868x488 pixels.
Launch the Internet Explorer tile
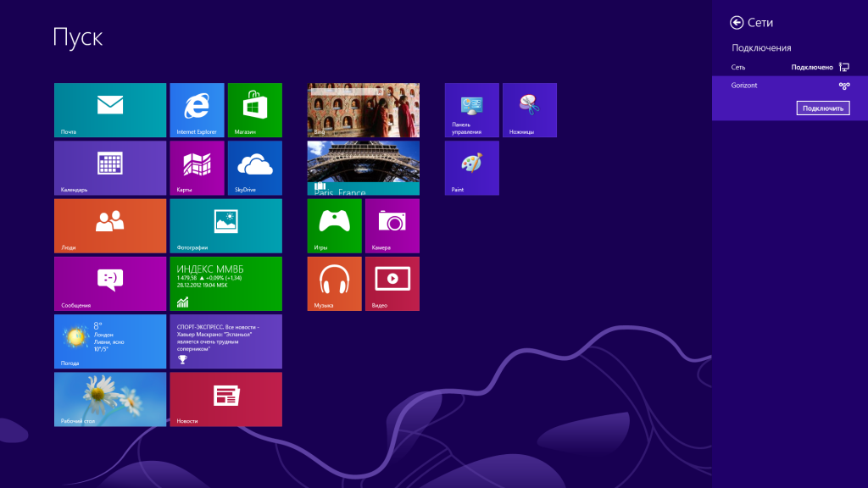[x=197, y=110]
